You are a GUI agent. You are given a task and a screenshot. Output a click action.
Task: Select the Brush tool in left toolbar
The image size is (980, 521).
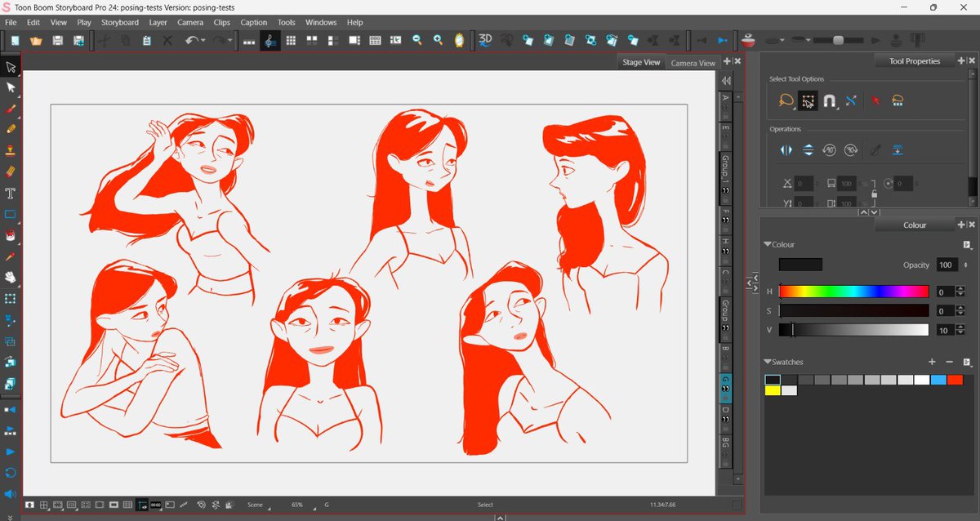coord(11,108)
